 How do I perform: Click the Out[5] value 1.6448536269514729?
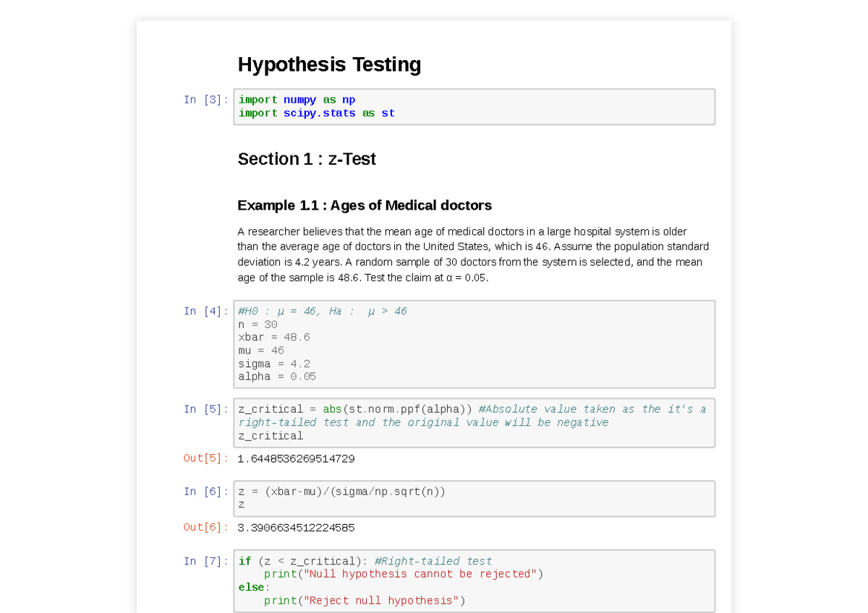pyautogui.click(x=296, y=458)
